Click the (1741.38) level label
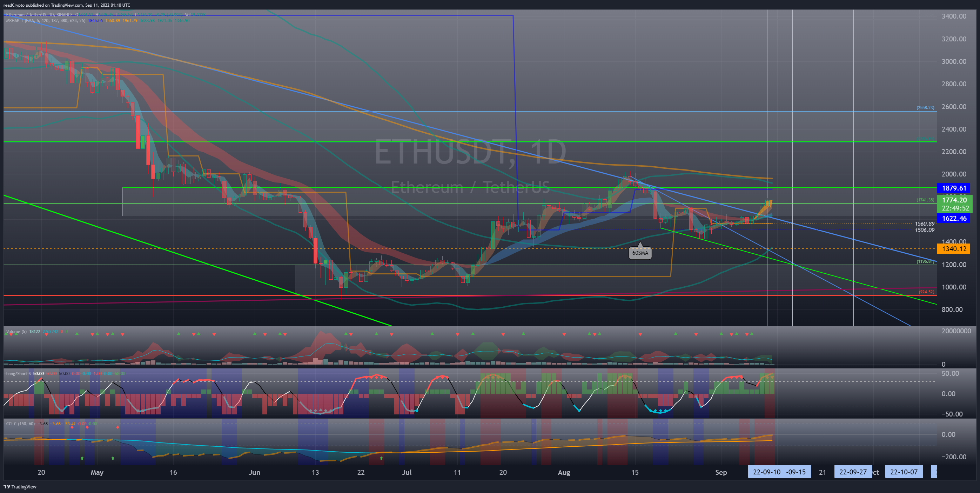This screenshot has height=493, width=980. (925, 200)
